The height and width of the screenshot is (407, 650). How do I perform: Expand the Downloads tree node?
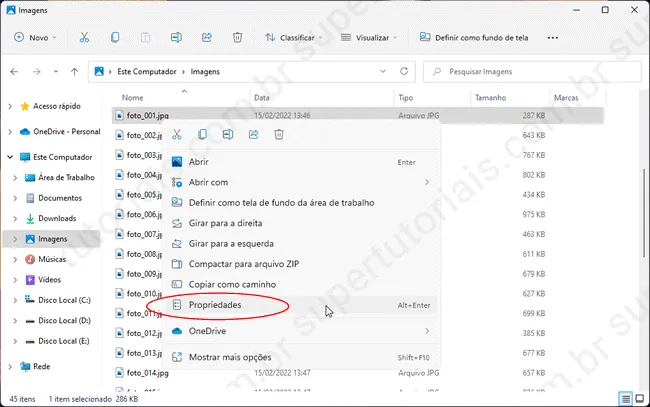[x=15, y=218]
